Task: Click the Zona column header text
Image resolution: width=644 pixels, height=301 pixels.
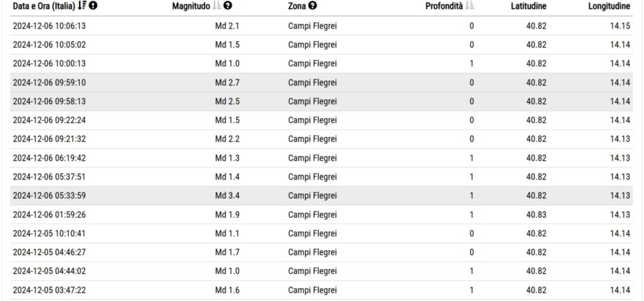Action: click(297, 6)
